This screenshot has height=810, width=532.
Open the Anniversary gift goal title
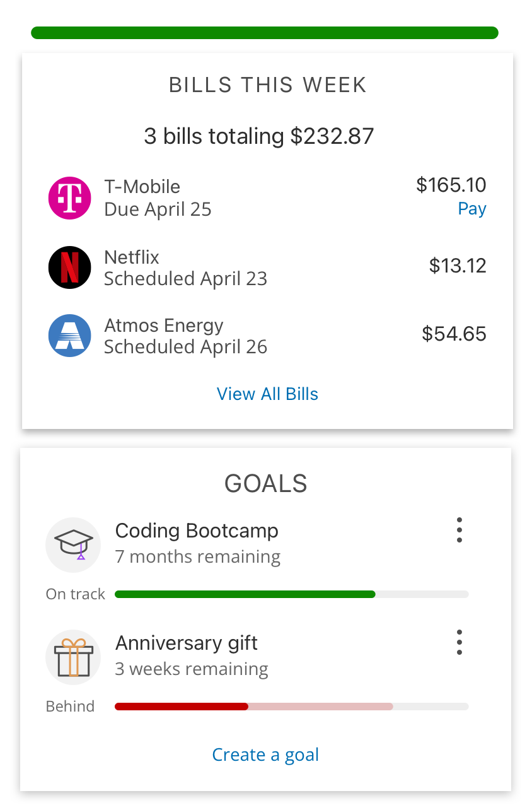pos(187,643)
